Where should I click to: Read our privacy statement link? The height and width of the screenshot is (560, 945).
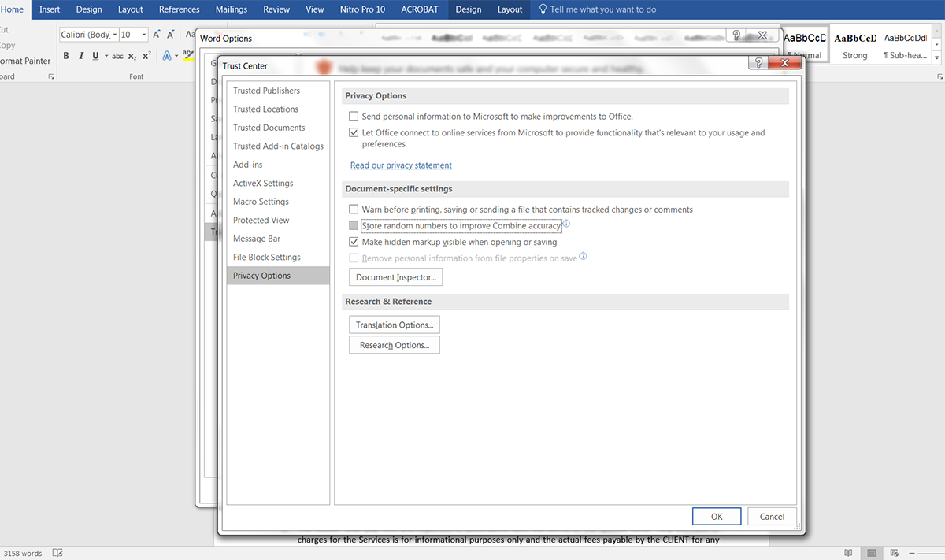pyautogui.click(x=401, y=165)
